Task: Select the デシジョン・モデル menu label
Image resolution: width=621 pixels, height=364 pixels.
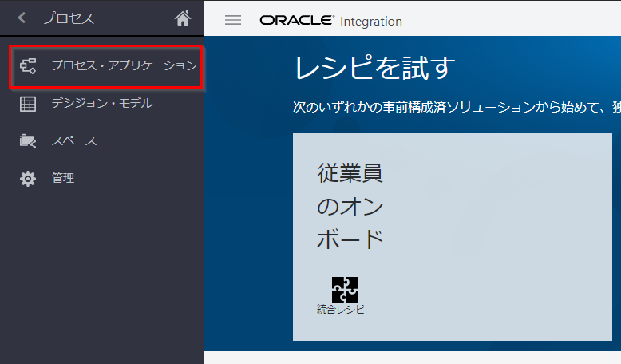Action: (101, 103)
